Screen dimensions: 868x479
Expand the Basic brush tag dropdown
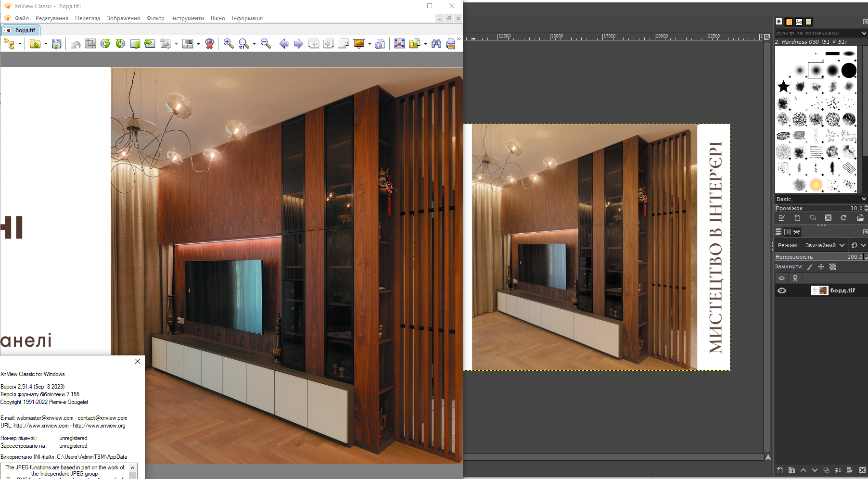(864, 199)
